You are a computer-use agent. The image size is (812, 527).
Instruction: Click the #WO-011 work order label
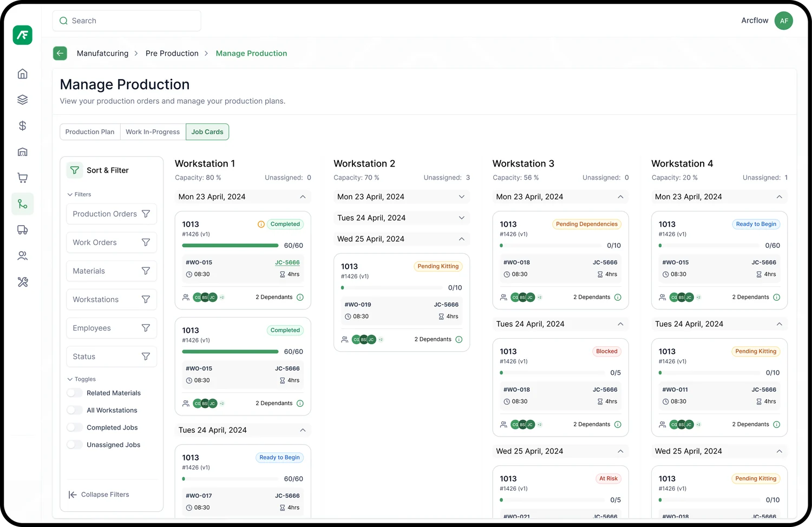coord(675,390)
